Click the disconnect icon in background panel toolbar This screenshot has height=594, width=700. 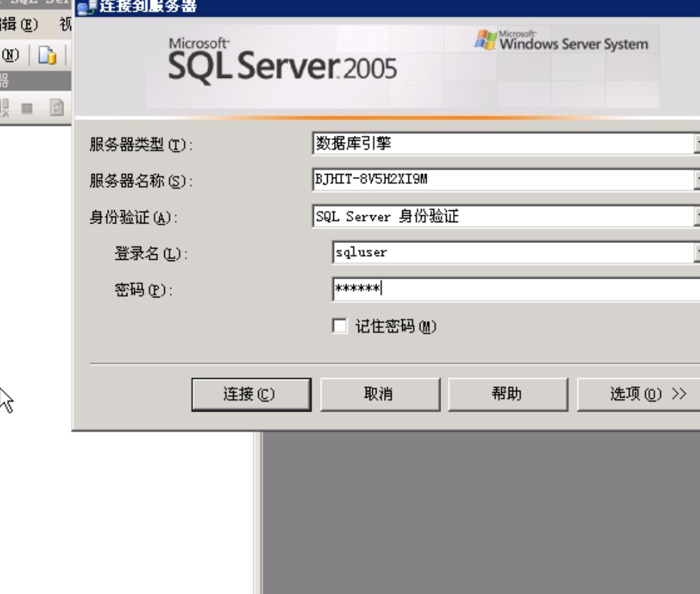(x=4, y=108)
